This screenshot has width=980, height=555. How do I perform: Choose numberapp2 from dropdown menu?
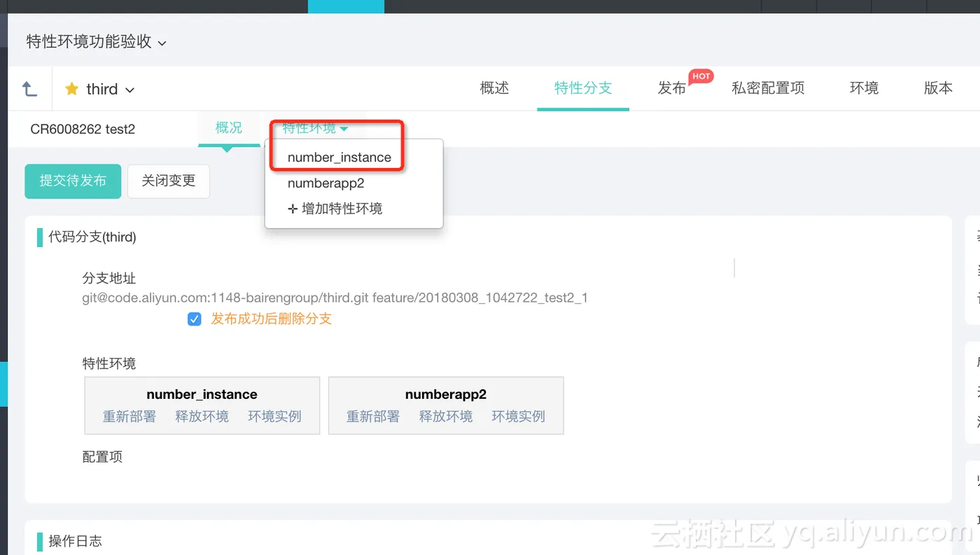click(x=326, y=183)
